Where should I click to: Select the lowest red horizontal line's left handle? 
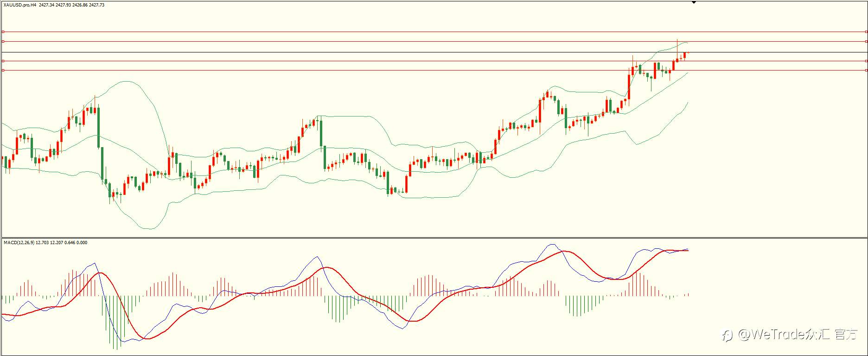pos(3,70)
